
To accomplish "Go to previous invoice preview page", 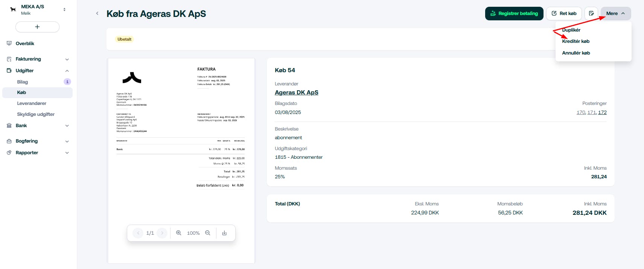I will click(138, 233).
